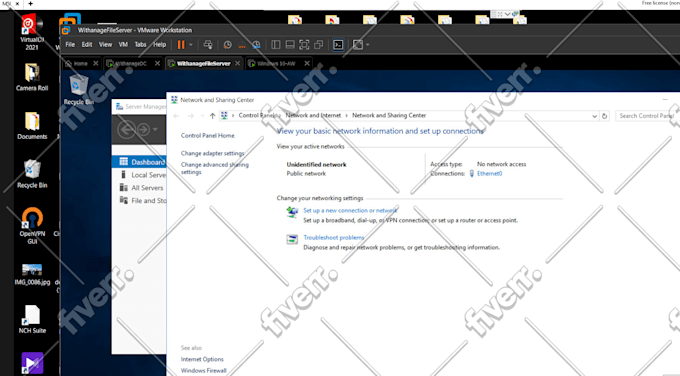The height and width of the screenshot is (376, 680).
Task: Click the new connection setup icon
Action: 292,212
